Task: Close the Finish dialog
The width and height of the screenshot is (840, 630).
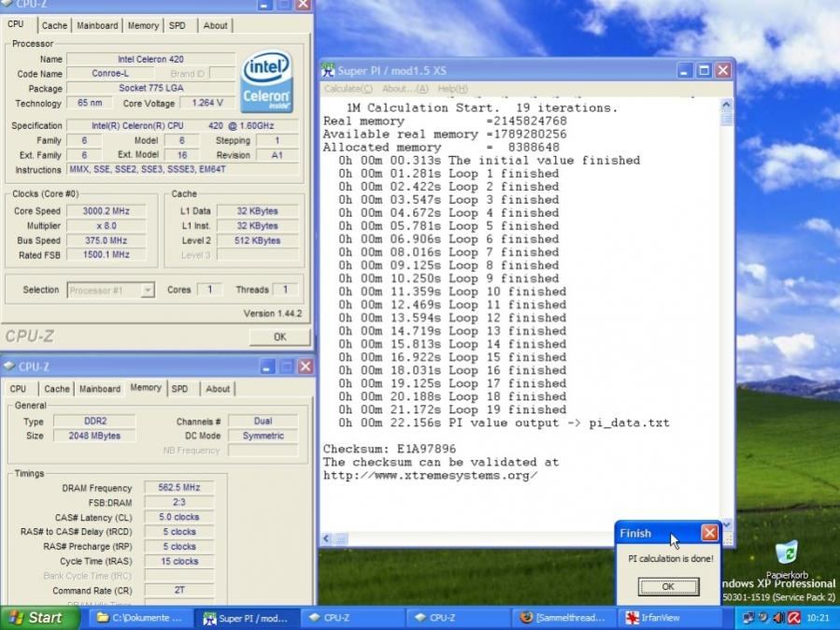Action: 710,533
